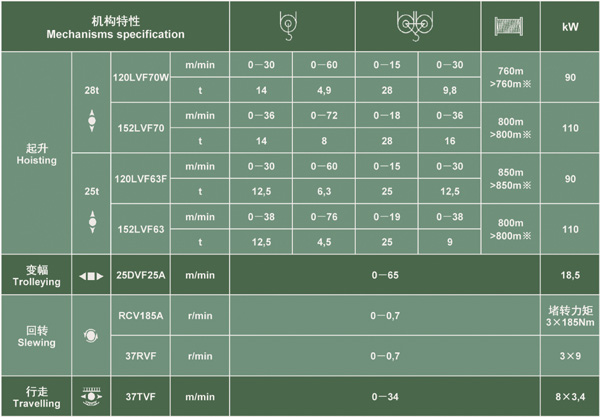Select the 120LVF63F model cell
Viewport: 600px width, 417px height.
140,179
